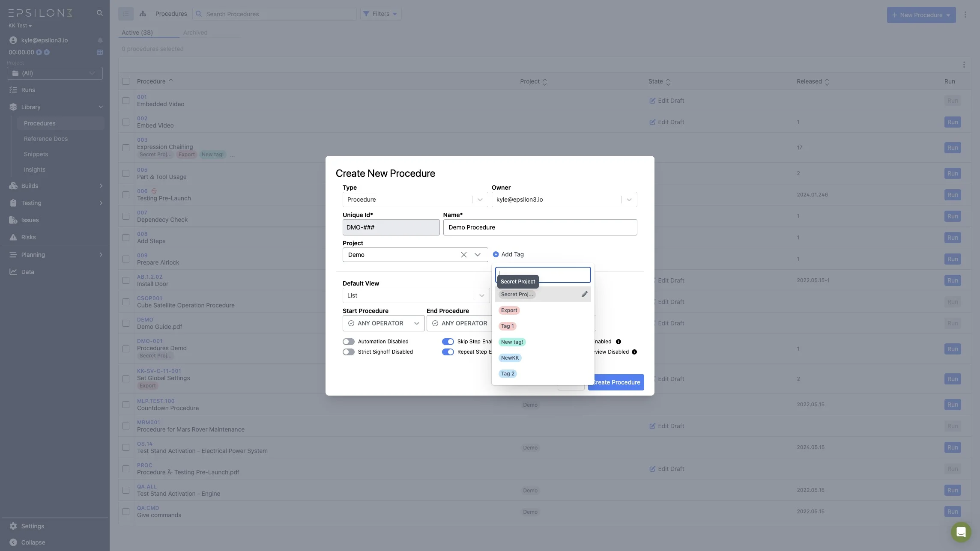Toggle Skip Step Enabled switch

pyautogui.click(x=448, y=342)
